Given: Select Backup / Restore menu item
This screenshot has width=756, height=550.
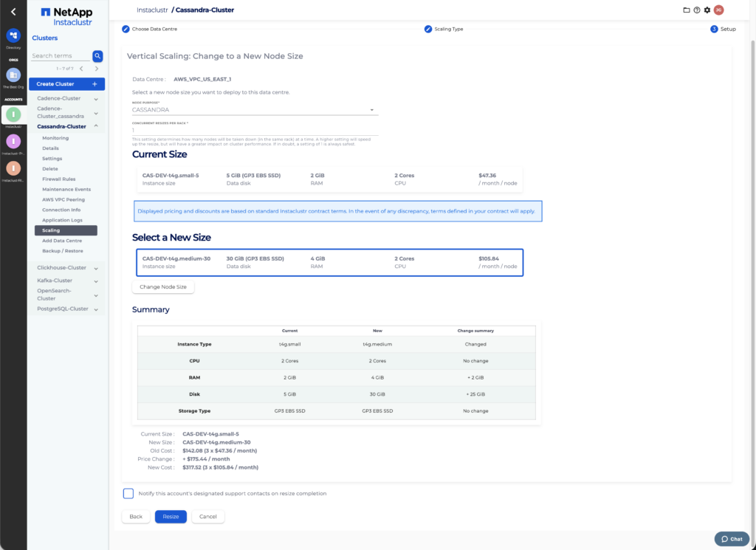Looking at the screenshot, I should (x=62, y=251).
